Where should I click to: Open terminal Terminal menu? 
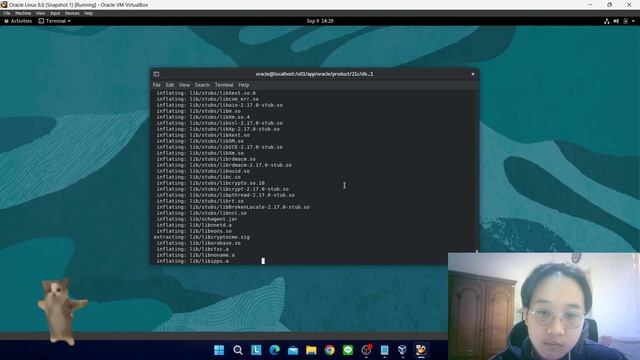224,85
